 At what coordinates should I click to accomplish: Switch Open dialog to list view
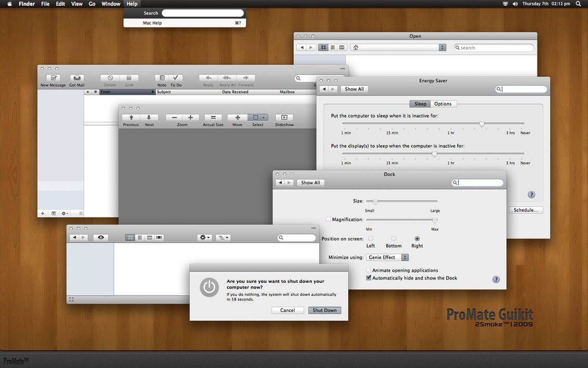tap(333, 47)
